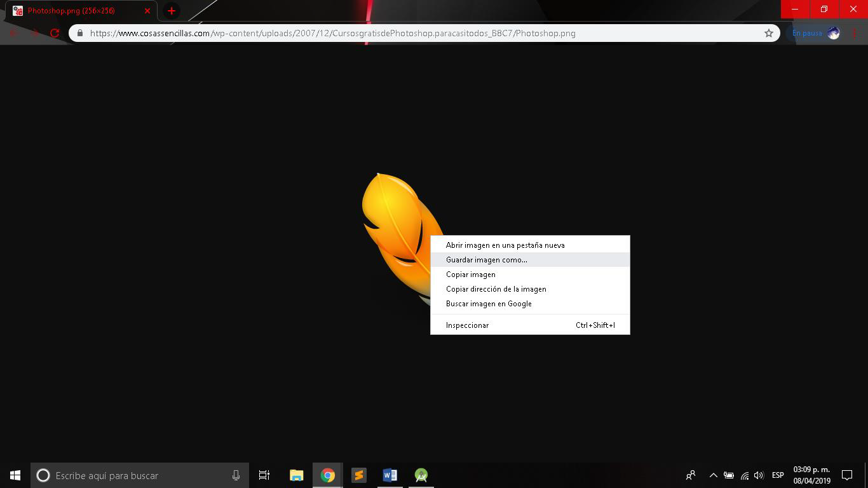This screenshot has width=868, height=488.
Task: Click the 'Escribe aquí para buscar' search box
Action: [140, 475]
